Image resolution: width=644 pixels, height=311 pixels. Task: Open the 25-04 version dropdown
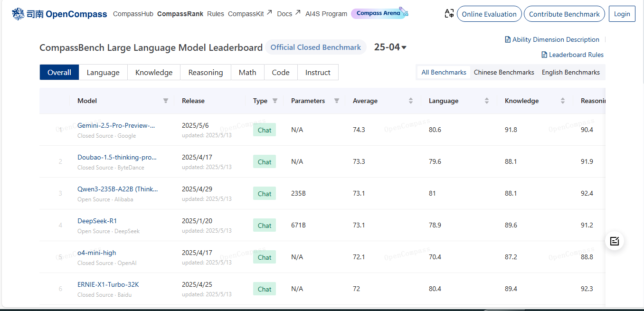click(x=390, y=47)
